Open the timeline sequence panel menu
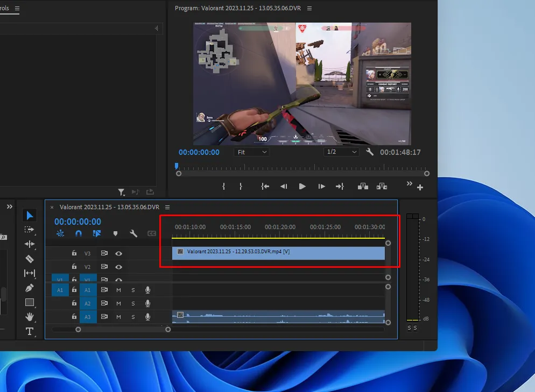This screenshot has width=535, height=392. click(x=167, y=207)
